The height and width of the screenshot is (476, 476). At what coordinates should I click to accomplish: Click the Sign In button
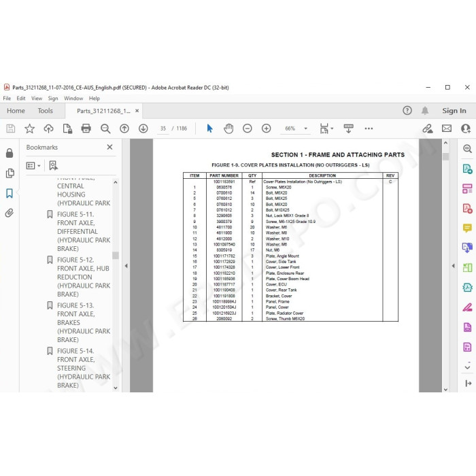pyautogui.click(x=454, y=111)
